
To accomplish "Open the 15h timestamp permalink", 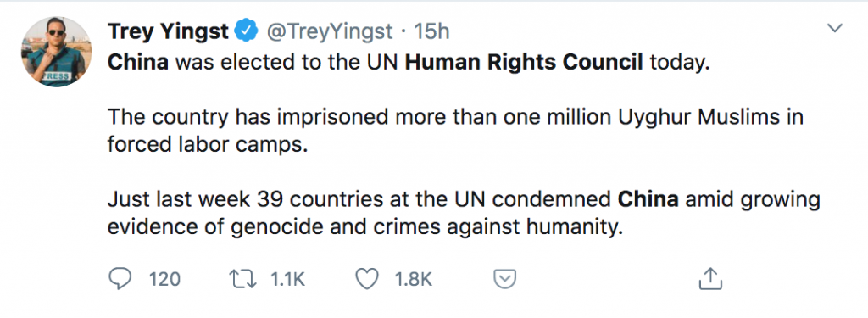I will point(431,31).
